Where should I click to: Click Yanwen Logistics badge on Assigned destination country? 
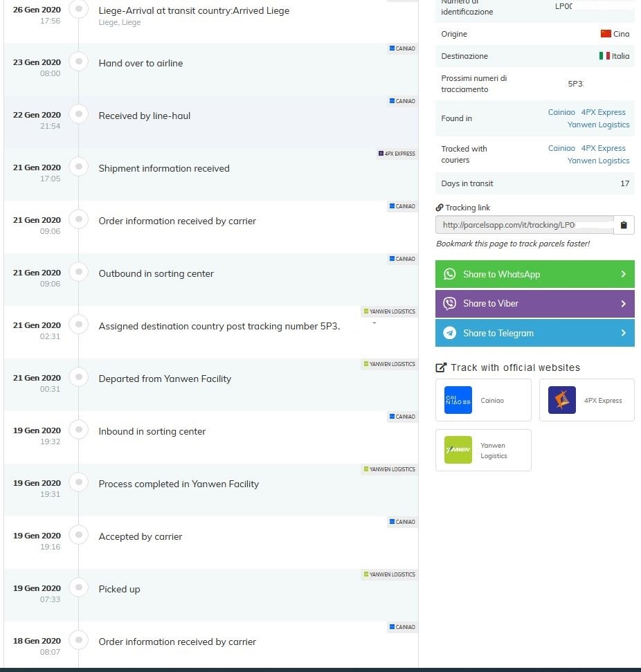point(389,311)
